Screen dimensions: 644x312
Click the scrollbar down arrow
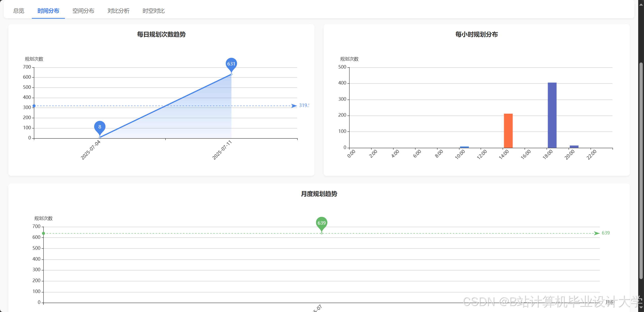[641, 308]
